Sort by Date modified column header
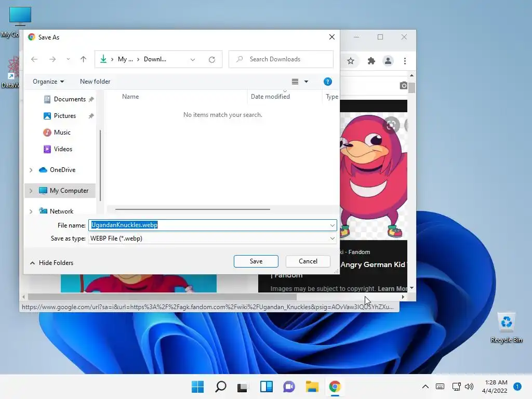Screen dimensions: 532x399 pos(270,96)
